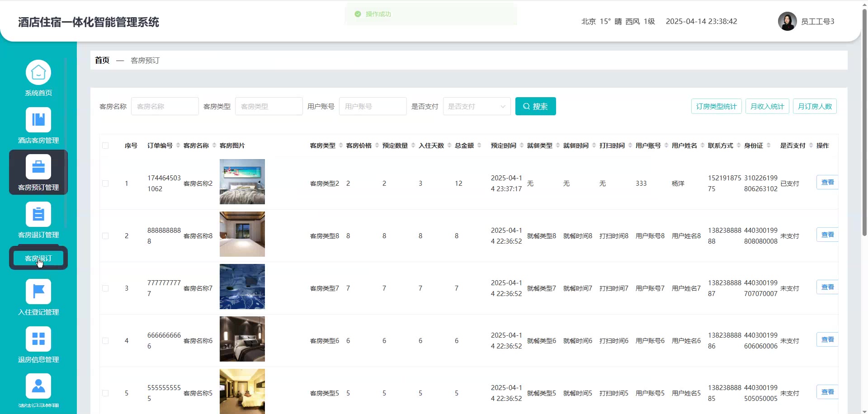Viewport: 868px width, 414px height.
Task: Open 客房退订管理 clipboard icon
Action: click(38, 214)
